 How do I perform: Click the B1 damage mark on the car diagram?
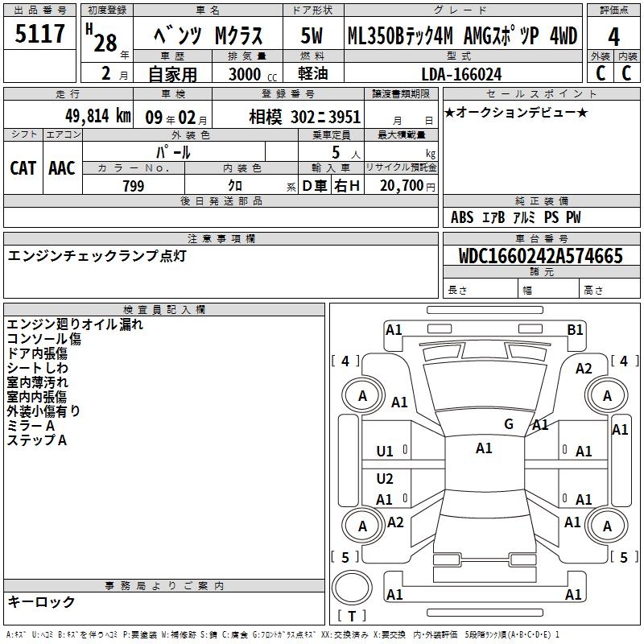point(575,329)
